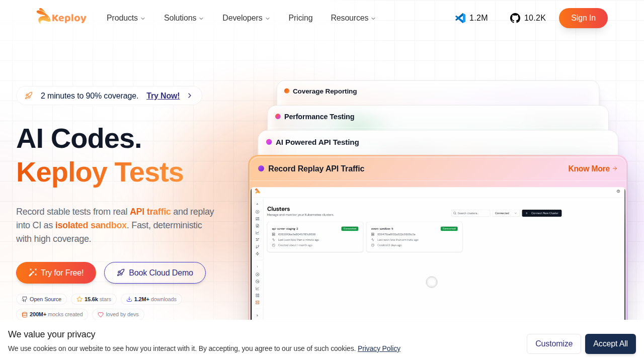This screenshot has width=644, height=362.
Task: Click the heart icon beside loved by devs
Action: [101, 315]
